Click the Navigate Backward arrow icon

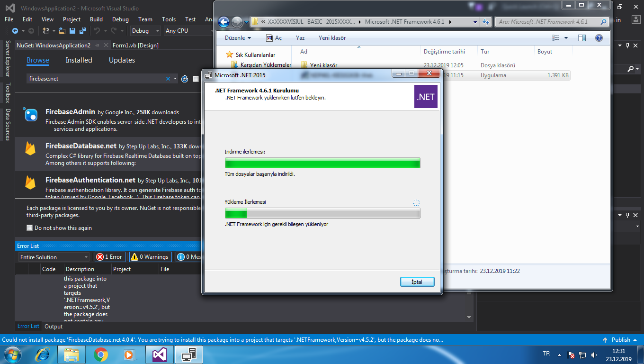click(15, 30)
